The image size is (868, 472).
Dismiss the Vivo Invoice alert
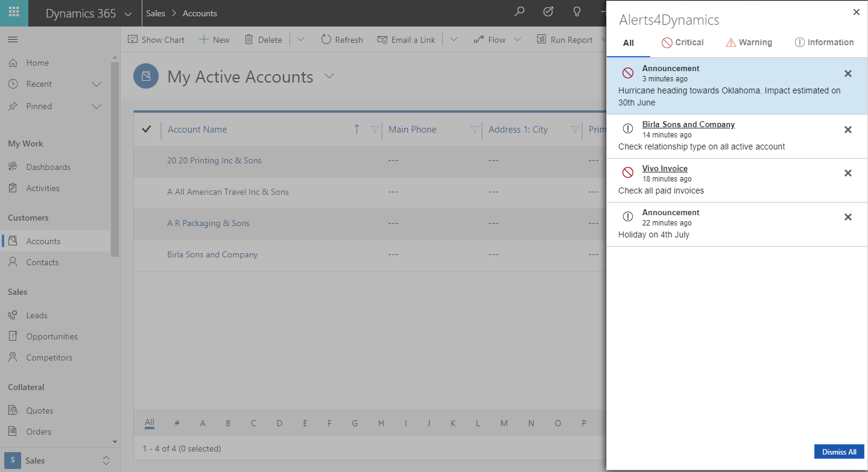click(x=847, y=173)
